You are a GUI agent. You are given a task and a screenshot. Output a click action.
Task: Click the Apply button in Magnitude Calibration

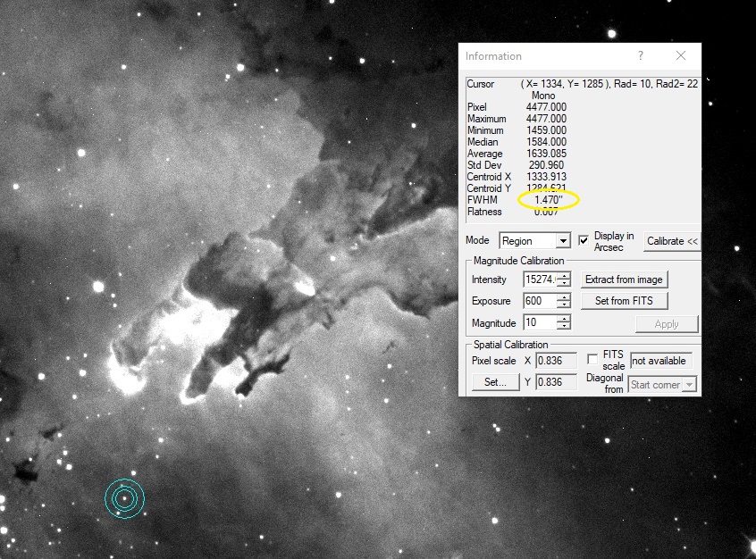click(x=667, y=324)
